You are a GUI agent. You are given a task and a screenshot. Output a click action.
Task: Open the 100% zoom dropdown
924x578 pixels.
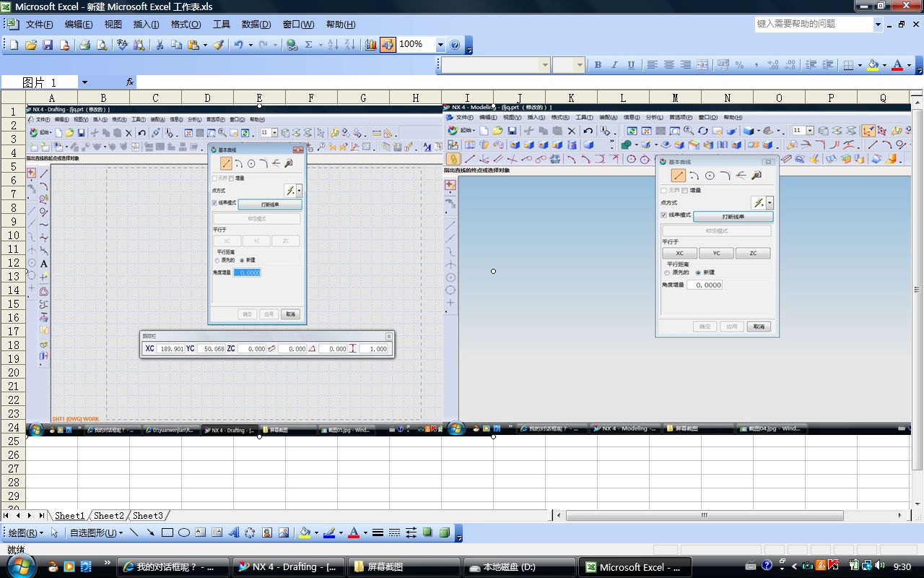click(440, 45)
